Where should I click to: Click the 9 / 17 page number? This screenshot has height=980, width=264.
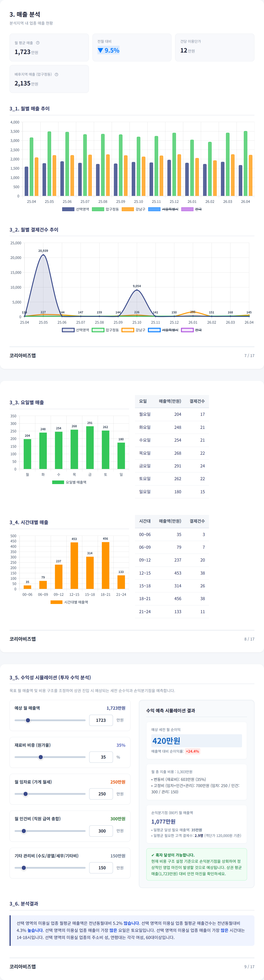pyautogui.click(x=249, y=967)
